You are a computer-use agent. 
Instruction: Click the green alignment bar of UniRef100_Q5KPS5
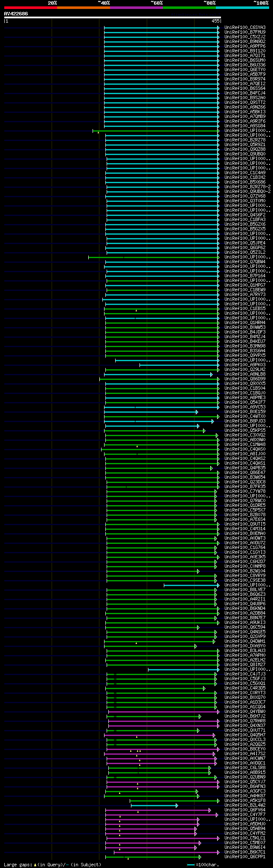pos(154,431)
